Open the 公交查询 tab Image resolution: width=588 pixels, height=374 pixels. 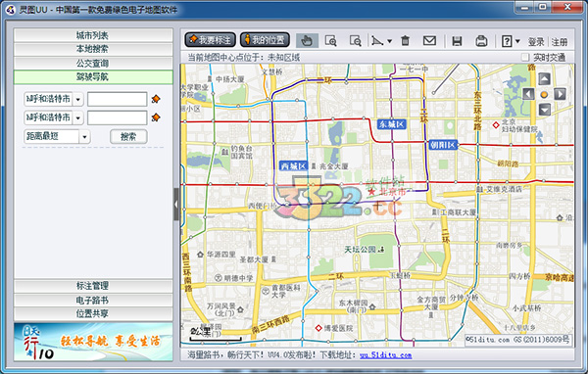[x=93, y=63]
